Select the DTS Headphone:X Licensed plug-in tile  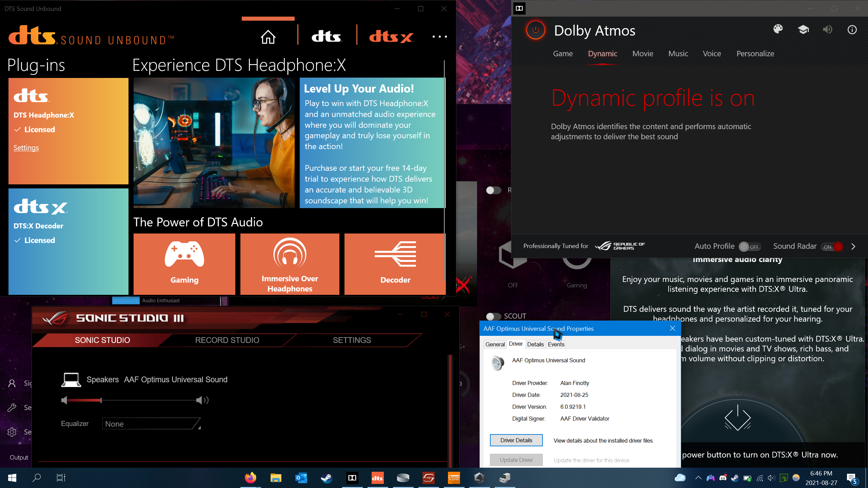tap(68, 131)
